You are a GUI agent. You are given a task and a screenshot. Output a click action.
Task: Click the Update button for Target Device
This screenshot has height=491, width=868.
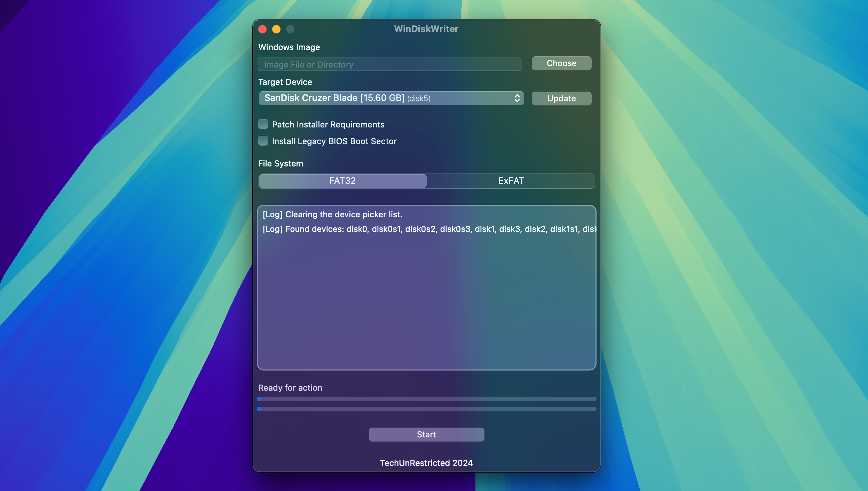click(x=561, y=99)
